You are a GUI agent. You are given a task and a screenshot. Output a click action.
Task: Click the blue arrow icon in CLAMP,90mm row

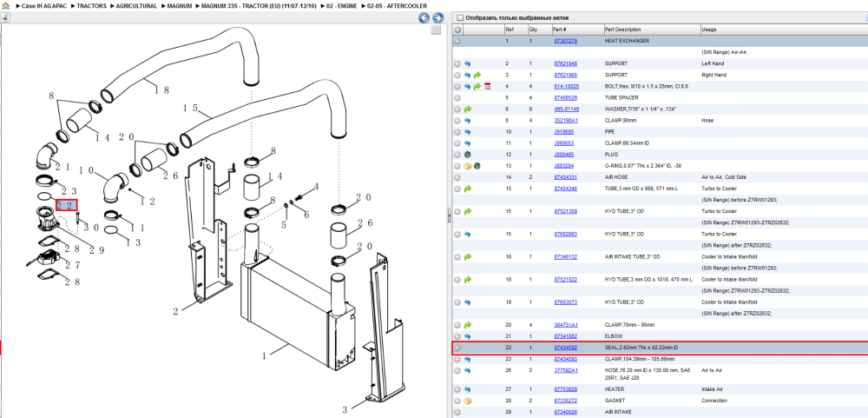point(467,120)
